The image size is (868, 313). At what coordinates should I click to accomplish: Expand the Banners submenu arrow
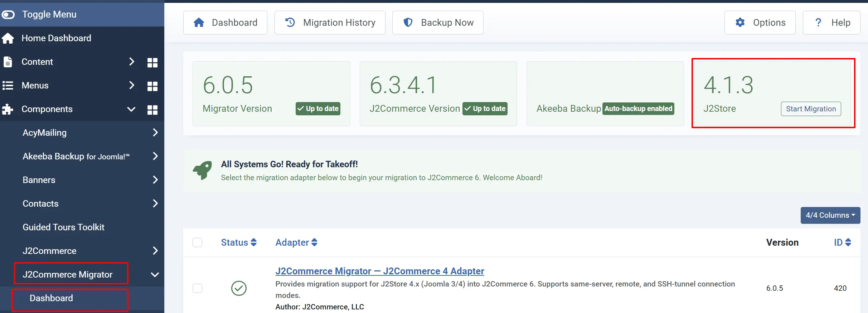pyautogui.click(x=155, y=180)
